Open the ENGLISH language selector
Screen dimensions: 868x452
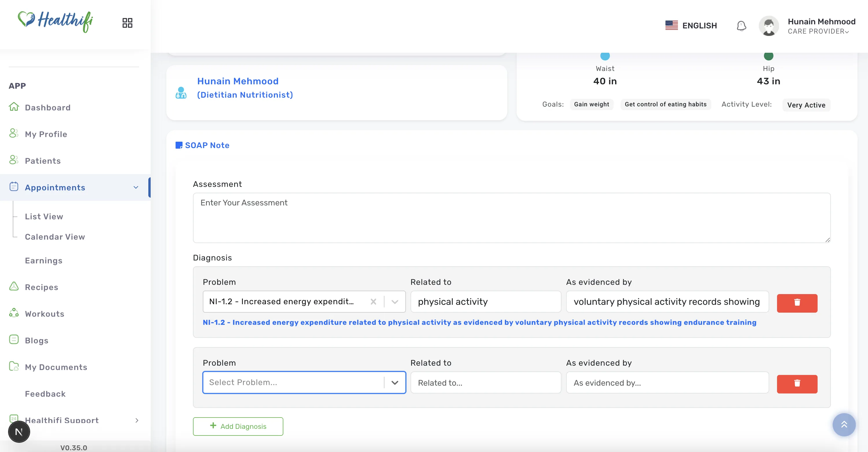699,25
